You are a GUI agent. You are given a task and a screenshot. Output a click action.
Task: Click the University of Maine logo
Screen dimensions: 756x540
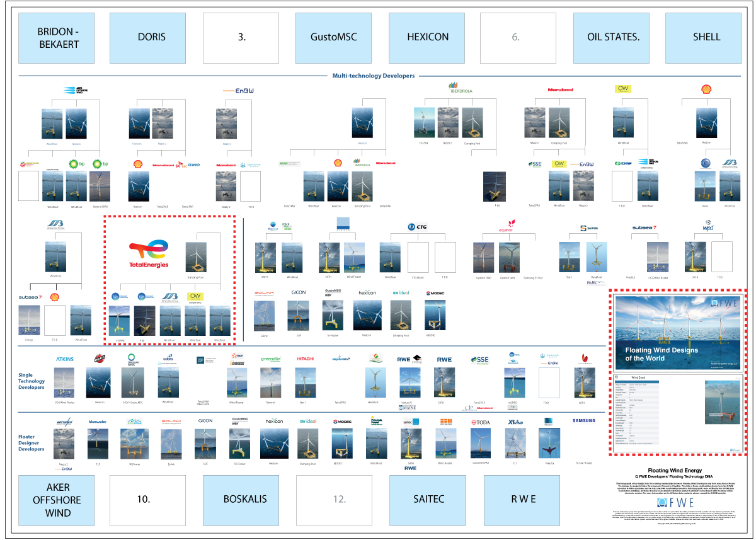(408, 408)
